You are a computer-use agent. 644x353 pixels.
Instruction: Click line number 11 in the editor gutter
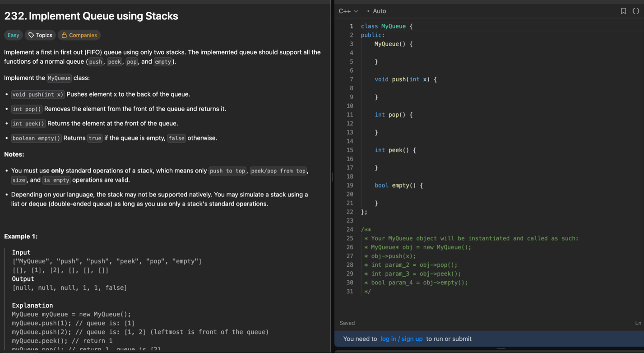point(350,115)
